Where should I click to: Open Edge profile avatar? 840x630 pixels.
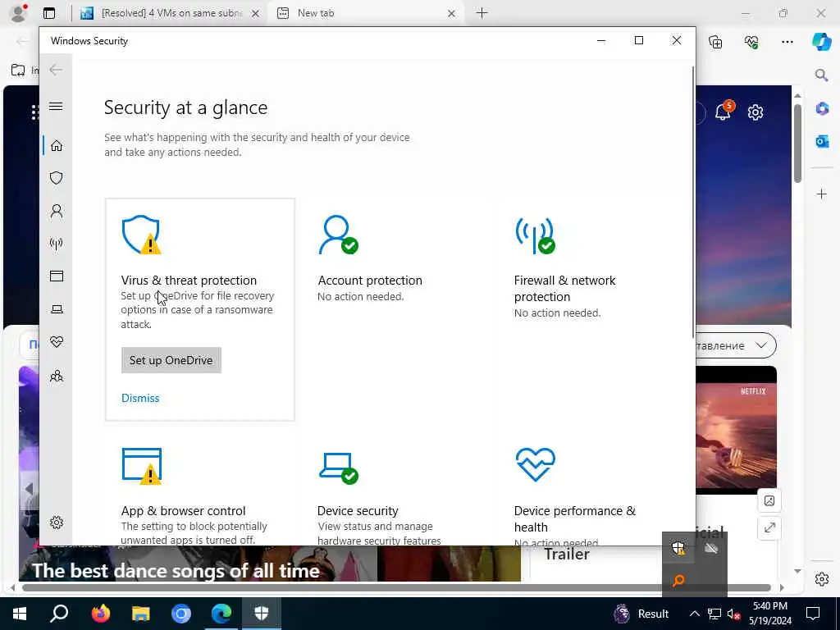point(19,12)
